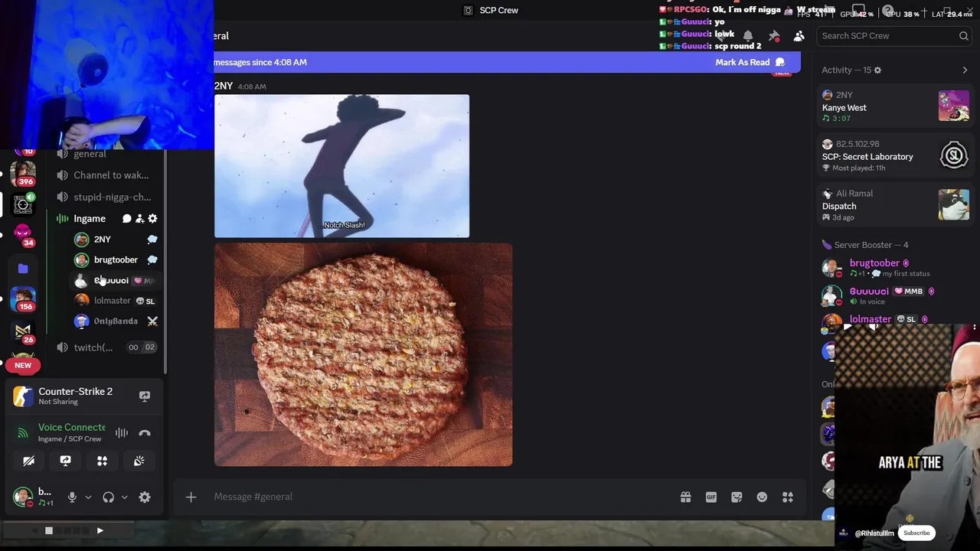Click play button on bottom media bar
The image size is (980, 551).
pos(100,530)
